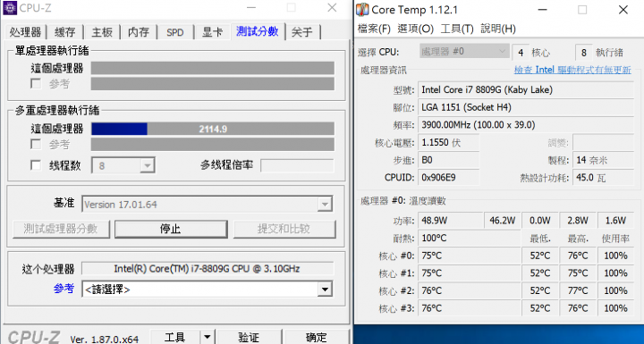The image size is (644, 344).
Task: Click the 3900.00MHz frequency field
Action: (x=526, y=125)
